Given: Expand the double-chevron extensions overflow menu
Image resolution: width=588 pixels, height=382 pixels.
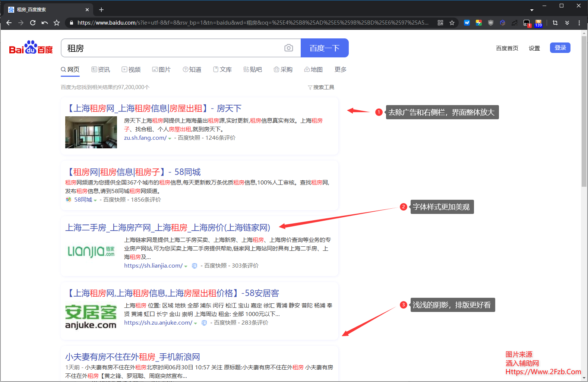Looking at the screenshot, I should 567,23.
